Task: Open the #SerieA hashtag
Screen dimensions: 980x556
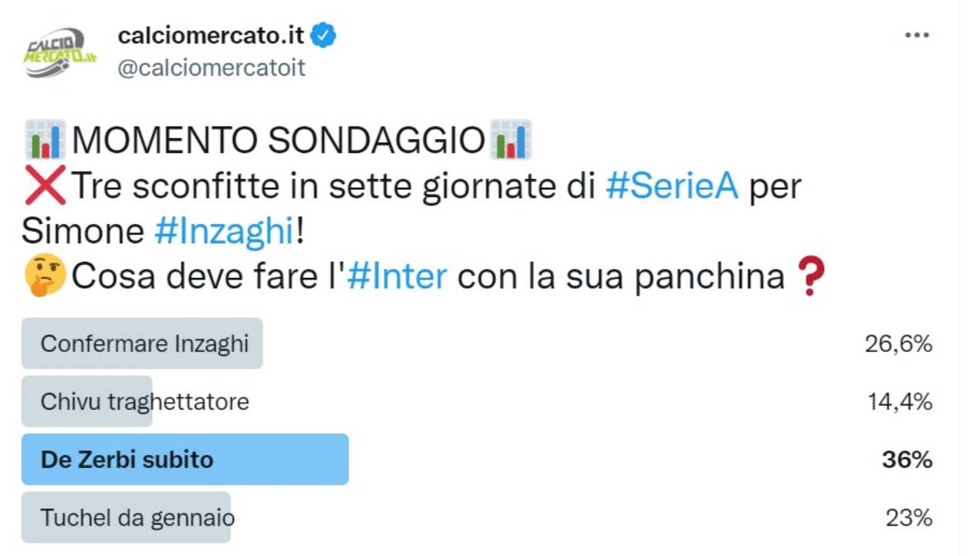Action: click(671, 187)
